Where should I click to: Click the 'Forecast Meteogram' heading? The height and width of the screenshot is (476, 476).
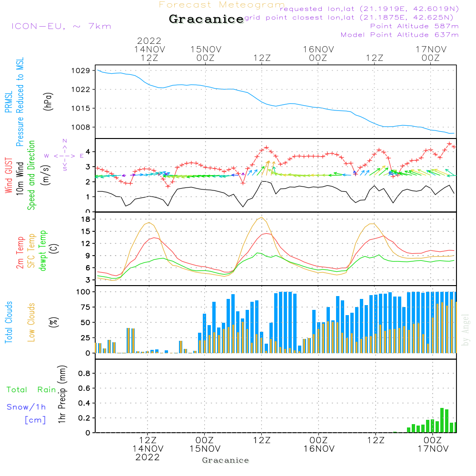(222, 5)
